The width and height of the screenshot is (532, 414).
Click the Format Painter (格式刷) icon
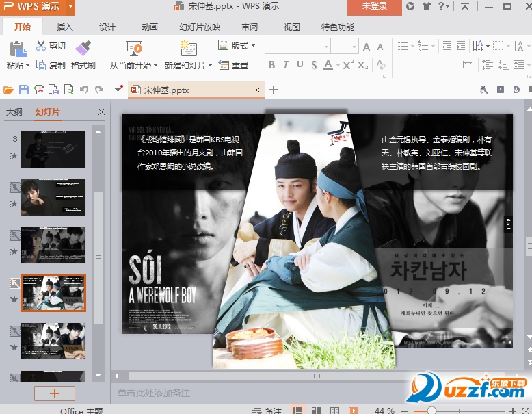point(83,48)
